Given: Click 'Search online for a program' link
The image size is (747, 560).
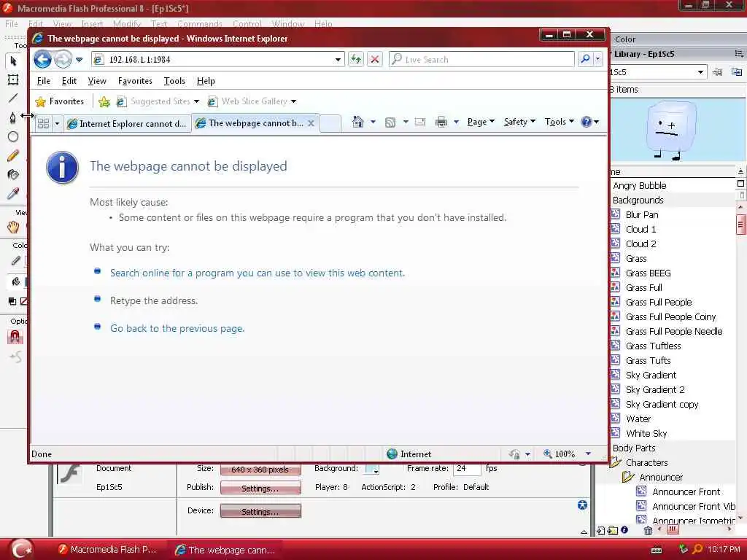Looking at the screenshot, I should click(258, 273).
